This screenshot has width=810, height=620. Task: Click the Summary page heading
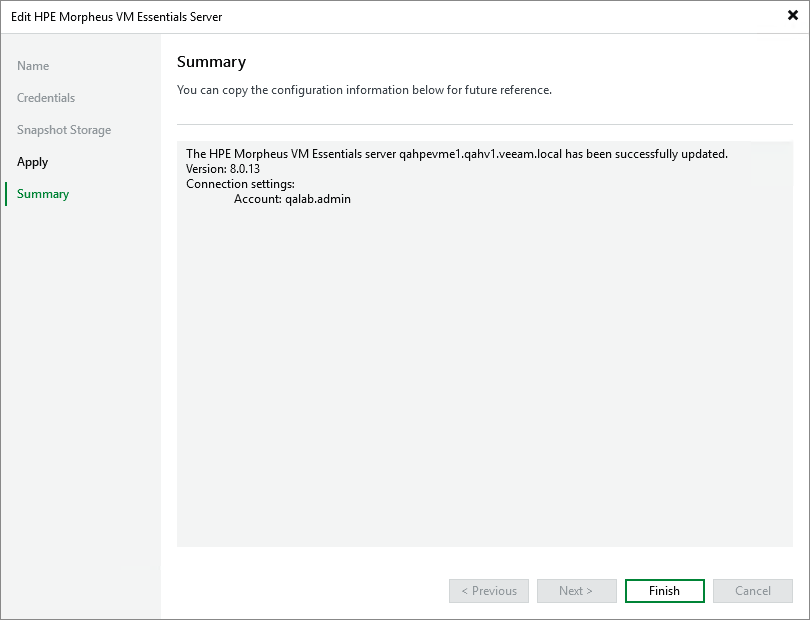pos(211,62)
